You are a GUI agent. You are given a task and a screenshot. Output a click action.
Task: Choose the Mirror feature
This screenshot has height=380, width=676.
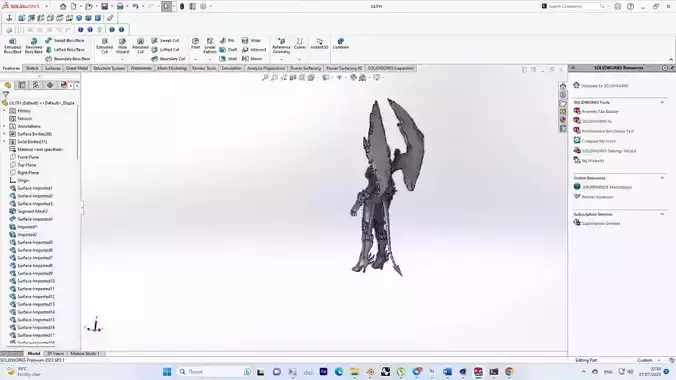coord(252,59)
